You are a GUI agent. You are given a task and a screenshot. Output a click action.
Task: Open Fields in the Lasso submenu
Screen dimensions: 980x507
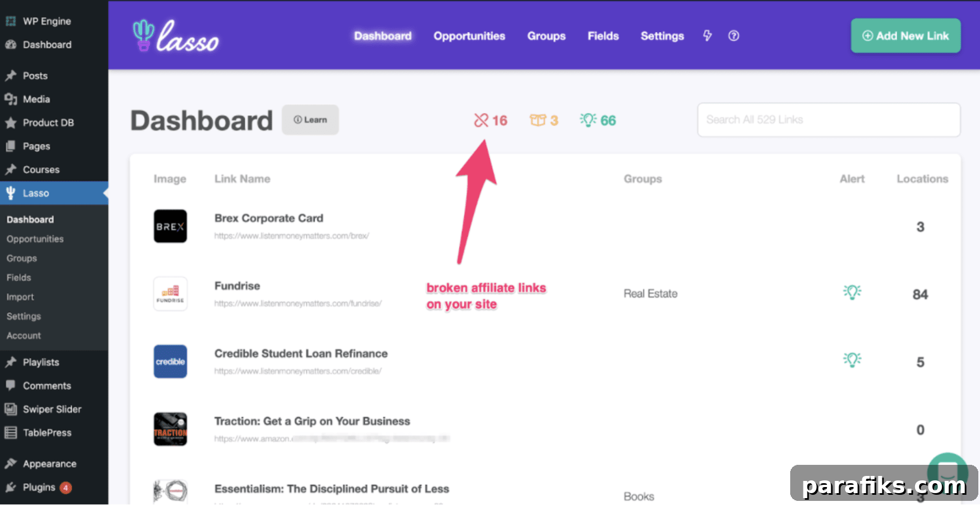[x=19, y=277]
